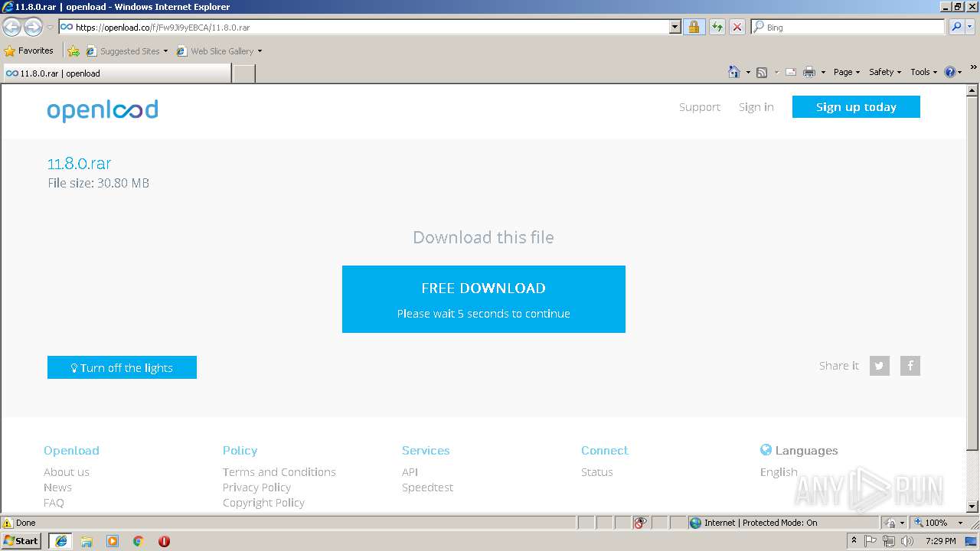Screen dimensions: 980x551
Task: Click the openload logo
Action: 103,110
